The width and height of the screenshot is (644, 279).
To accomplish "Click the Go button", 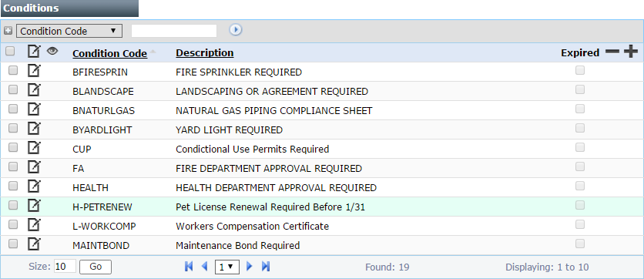I will pyautogui.click(x=96, y=267).
